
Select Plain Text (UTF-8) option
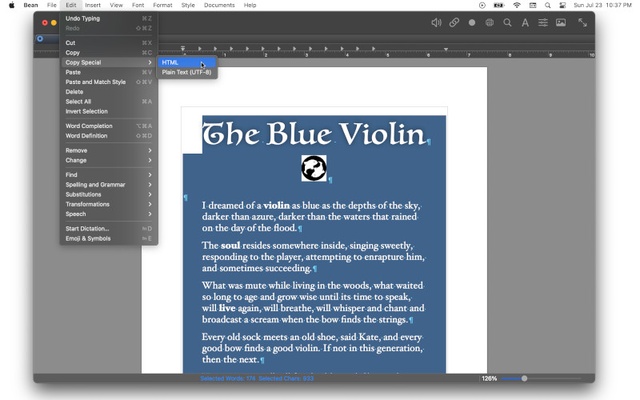tap(186, 72)
